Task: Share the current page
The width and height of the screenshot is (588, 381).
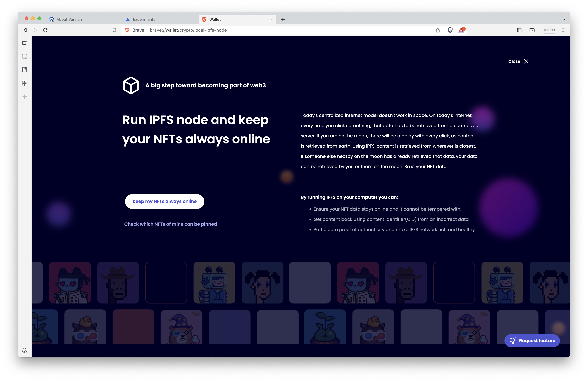Action: 437,30
